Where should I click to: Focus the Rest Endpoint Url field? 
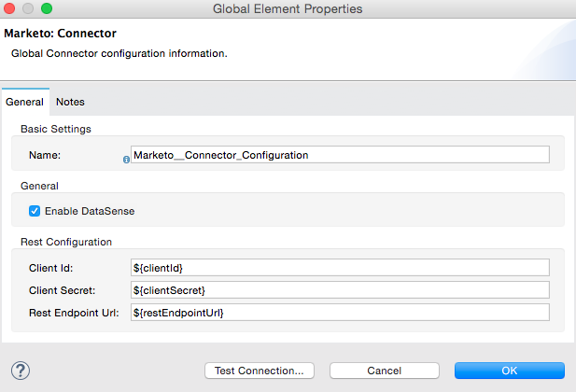point(340,313)
